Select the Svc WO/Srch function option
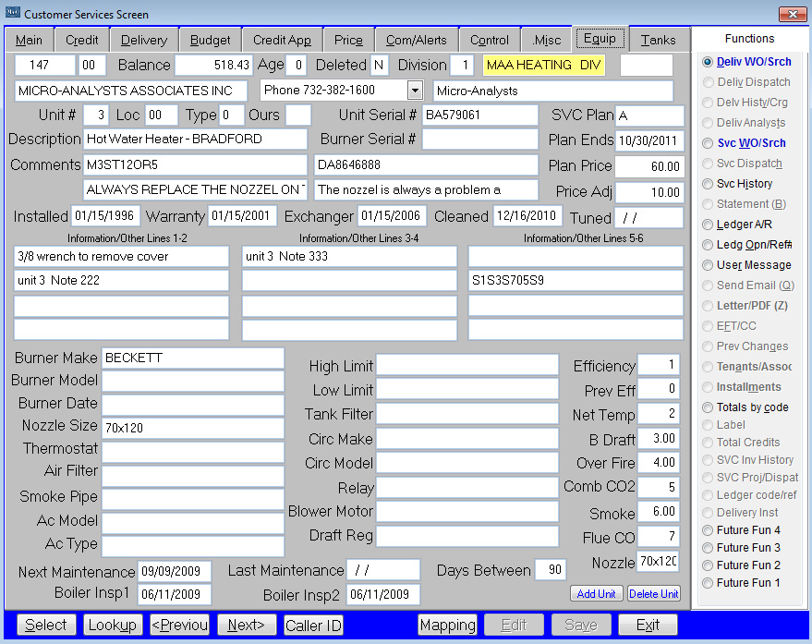This screenshot has height=644, width=812. 708,143
